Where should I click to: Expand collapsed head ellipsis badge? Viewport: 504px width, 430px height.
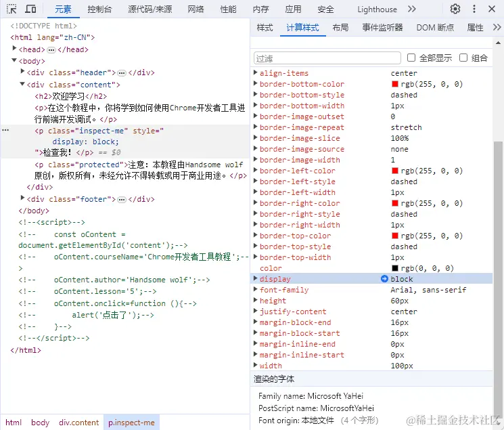51,50
